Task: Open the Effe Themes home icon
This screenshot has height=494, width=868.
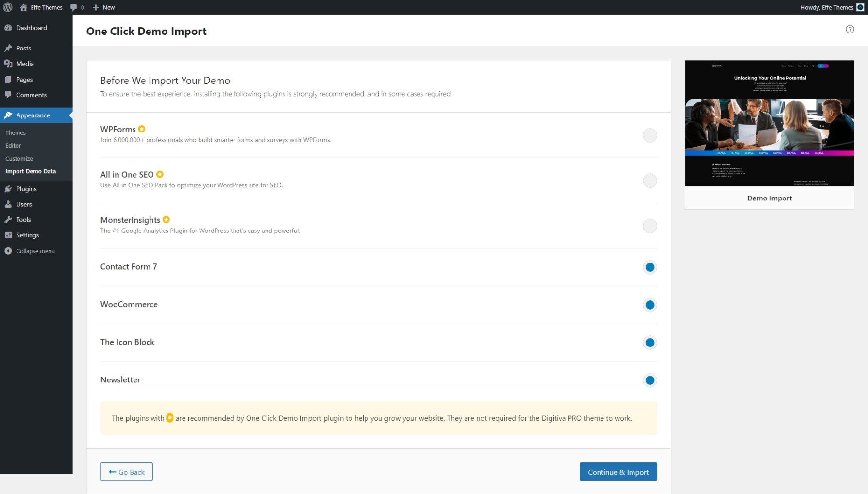Action: pos(23,7)
